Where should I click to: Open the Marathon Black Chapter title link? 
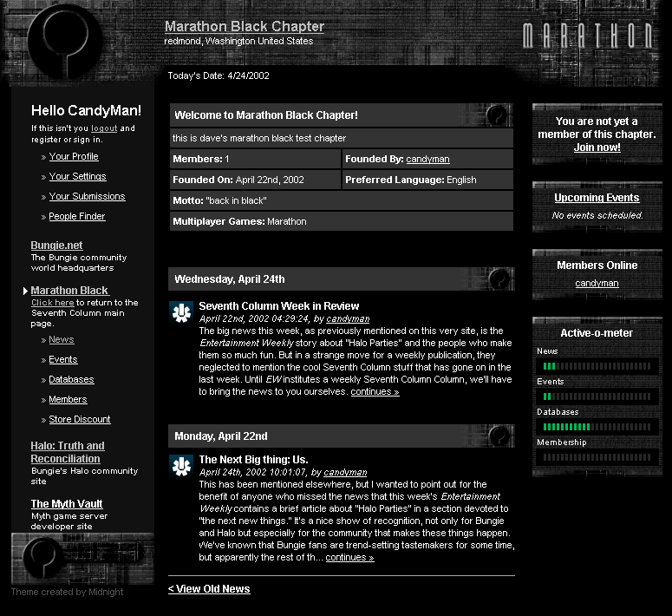click(245, 26)
